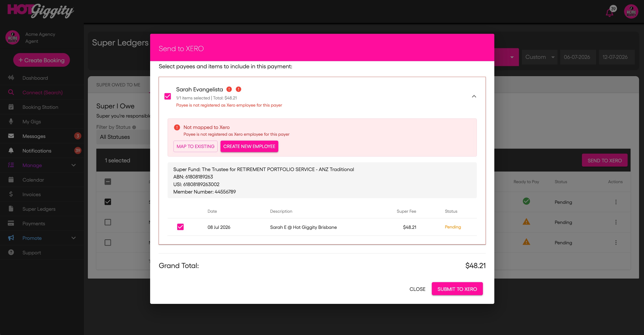Click the Connect search magnifier icon

pos(11,92)
